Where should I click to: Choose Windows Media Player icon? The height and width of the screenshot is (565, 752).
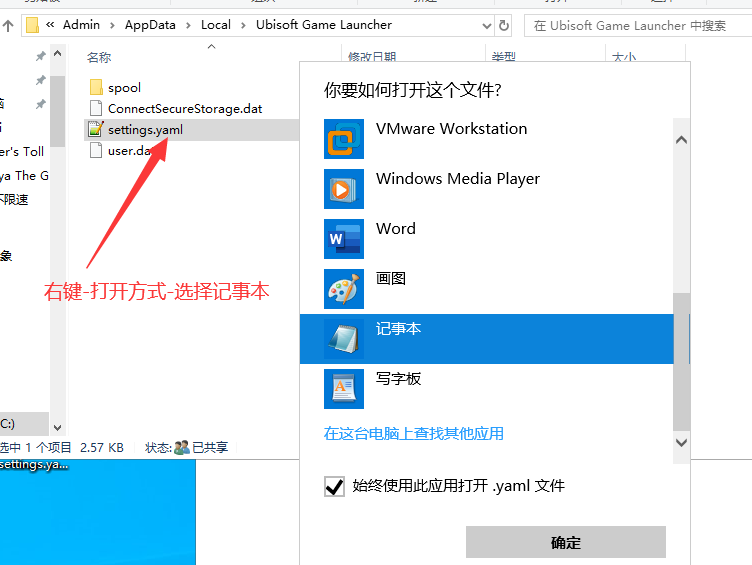pyautogui.click(x=344, y=189)
